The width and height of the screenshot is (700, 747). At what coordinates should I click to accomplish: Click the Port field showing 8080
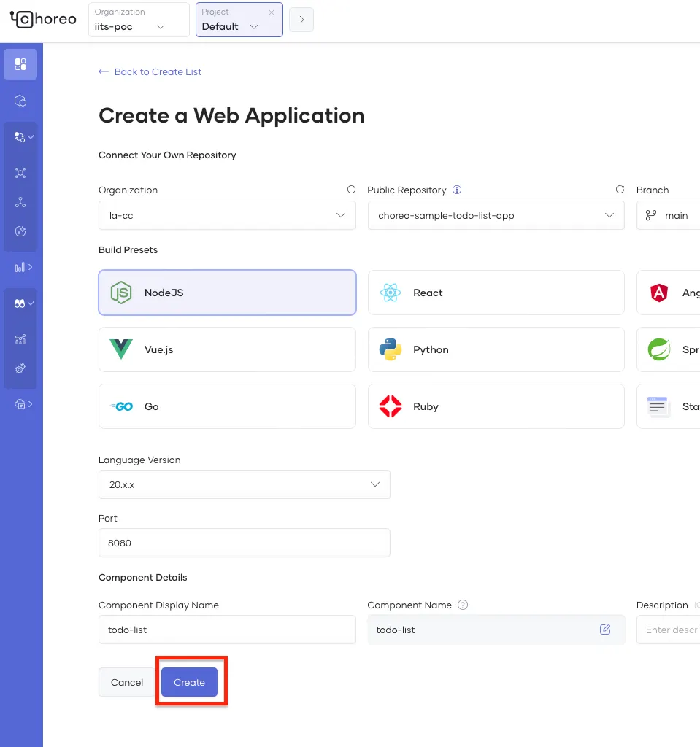pyautogui.click(x=244, y=543)
